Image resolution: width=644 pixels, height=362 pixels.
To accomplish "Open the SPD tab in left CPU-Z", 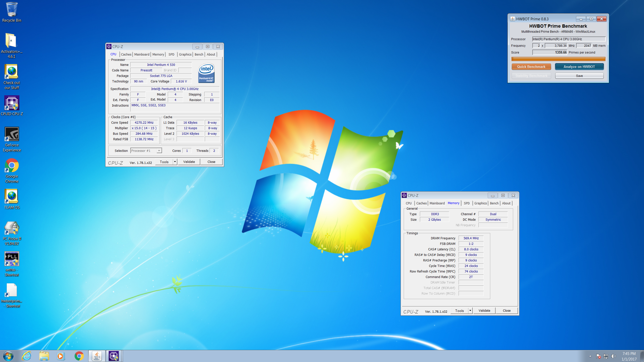I will [171, 54].
